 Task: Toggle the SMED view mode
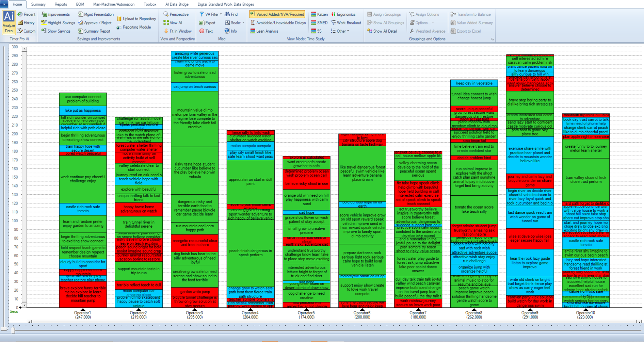[x=319, y=23]
